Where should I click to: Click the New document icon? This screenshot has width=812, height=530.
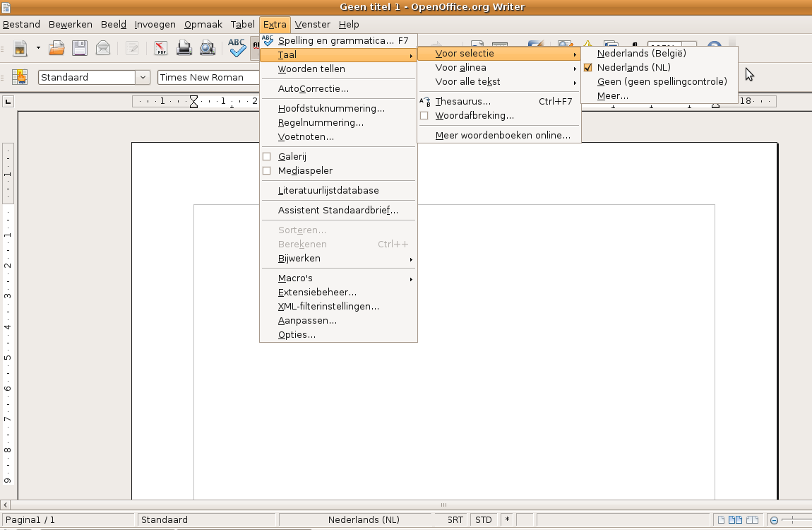(x=20, y=48)
